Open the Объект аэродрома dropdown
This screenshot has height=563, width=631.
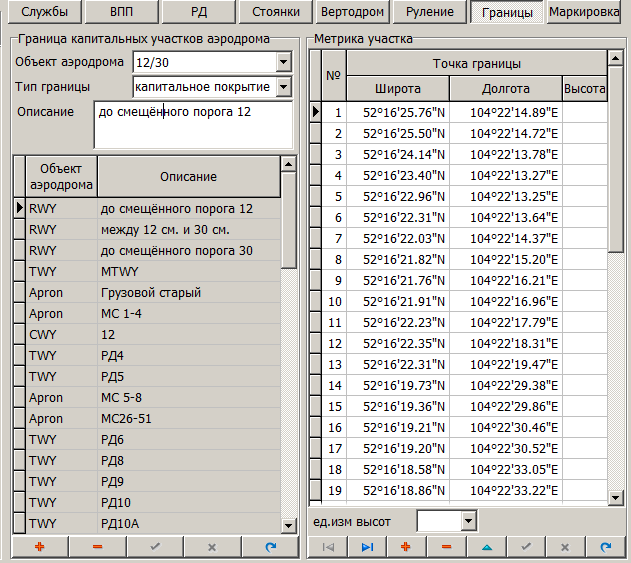click(x=283, y=62)
